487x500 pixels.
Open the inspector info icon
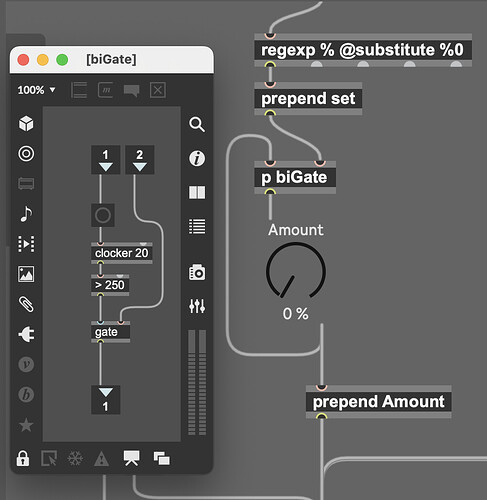pyautogui.click(x=197, y=158)
